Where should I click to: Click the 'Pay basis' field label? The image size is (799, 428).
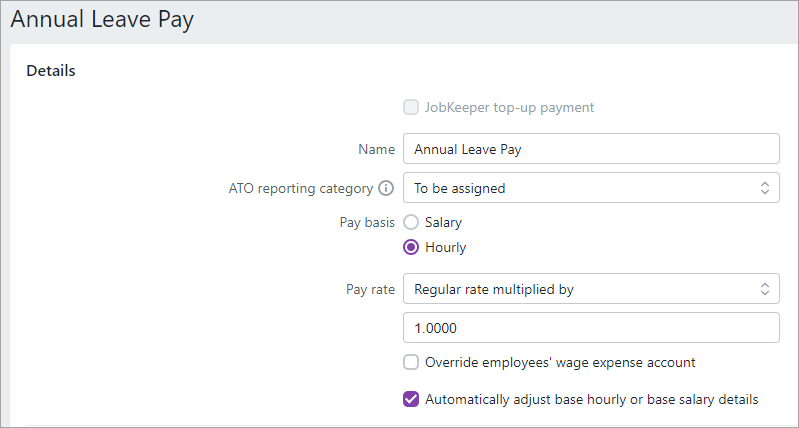[x=367, y=222]
